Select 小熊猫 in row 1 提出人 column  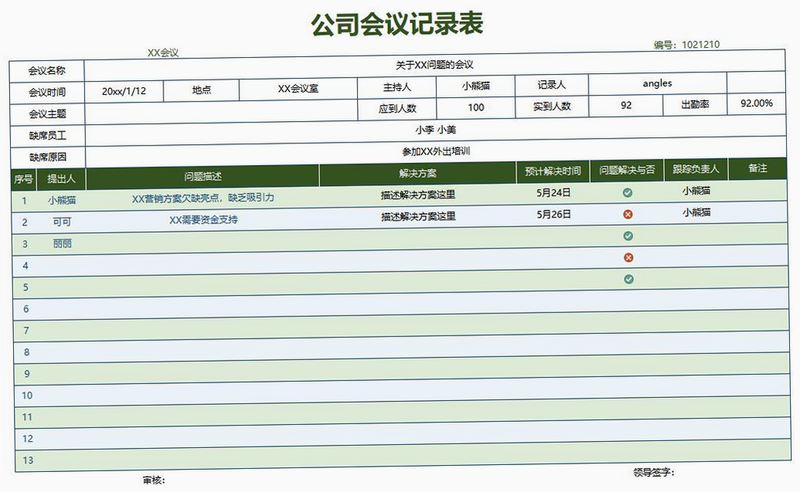[62, 200]
